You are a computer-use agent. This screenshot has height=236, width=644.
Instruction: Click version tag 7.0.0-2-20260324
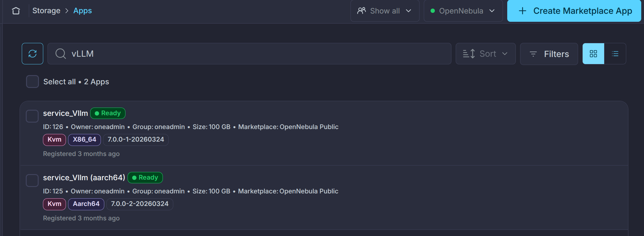(x=140, y=204)
